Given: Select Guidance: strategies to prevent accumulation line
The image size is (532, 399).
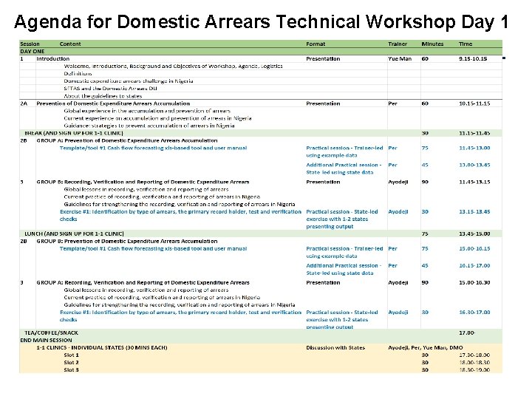Looking at the screenshot, I should 149,126.
